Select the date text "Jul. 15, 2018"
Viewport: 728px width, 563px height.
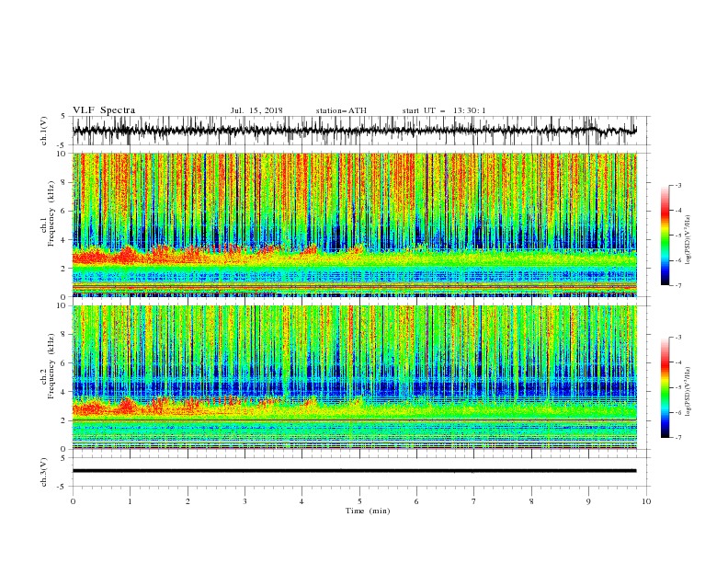[x=256, y=110]
